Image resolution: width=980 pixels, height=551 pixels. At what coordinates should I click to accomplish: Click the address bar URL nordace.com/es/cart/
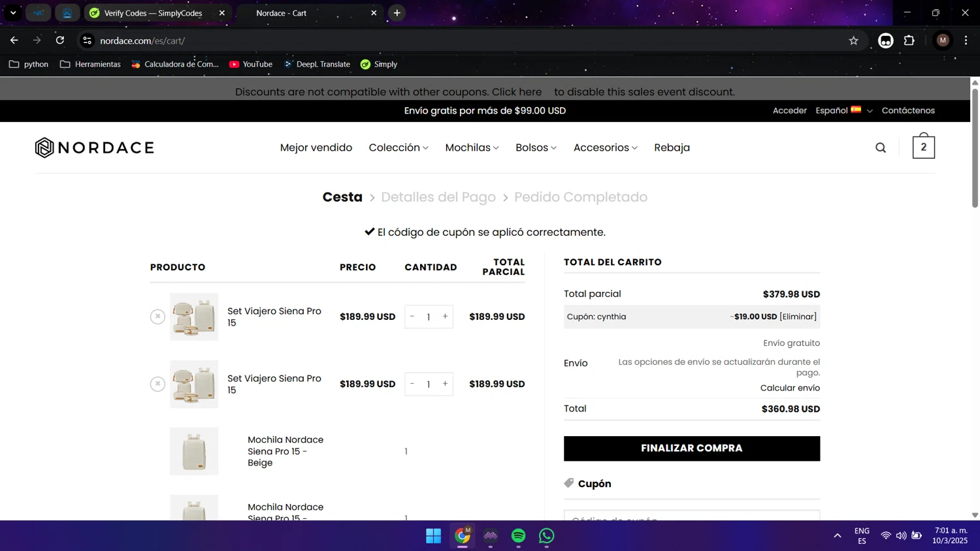142,40
